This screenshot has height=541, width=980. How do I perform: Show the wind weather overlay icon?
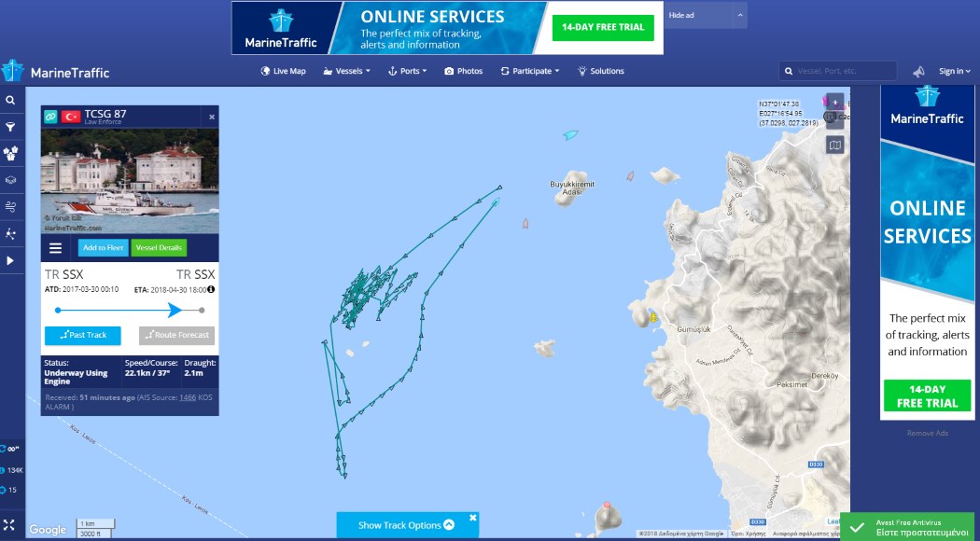[10, 207]
